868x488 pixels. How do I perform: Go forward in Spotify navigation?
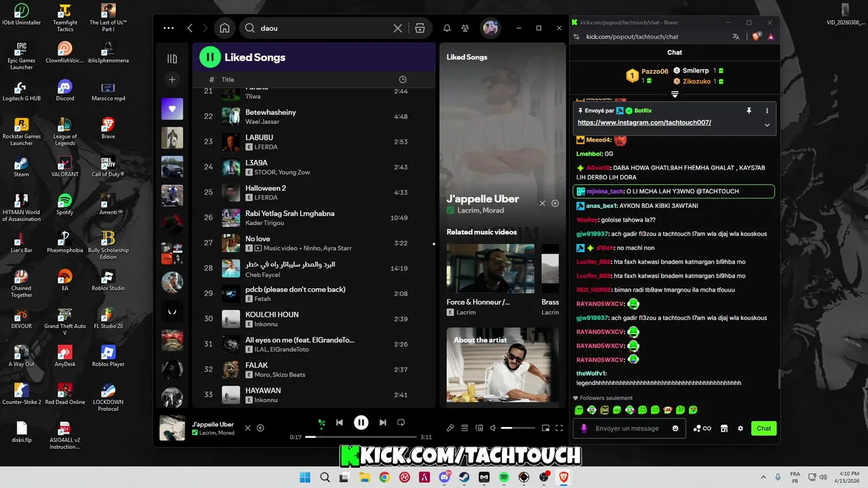(205, 28)
